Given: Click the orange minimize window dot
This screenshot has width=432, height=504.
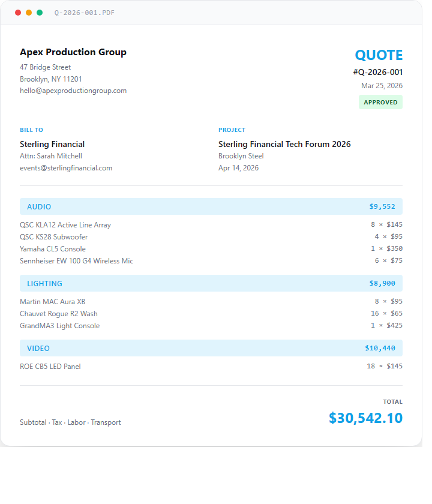Looking at the screenshot, I should 29,13.
